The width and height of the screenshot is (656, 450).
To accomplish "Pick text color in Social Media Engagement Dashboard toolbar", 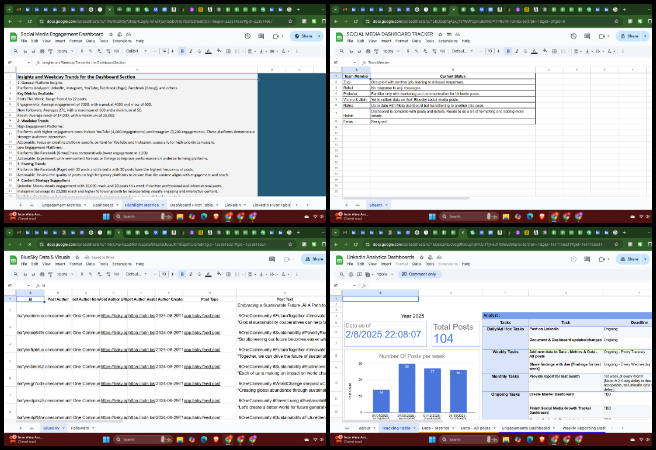I will [x=208, y=51].
